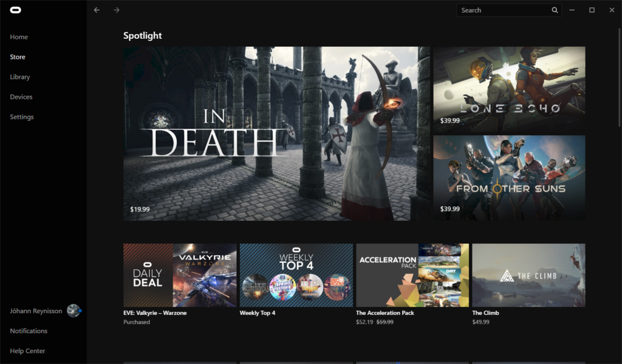
Task: Open Jóhann Reynisson's avatar picture
Action: 73,311
